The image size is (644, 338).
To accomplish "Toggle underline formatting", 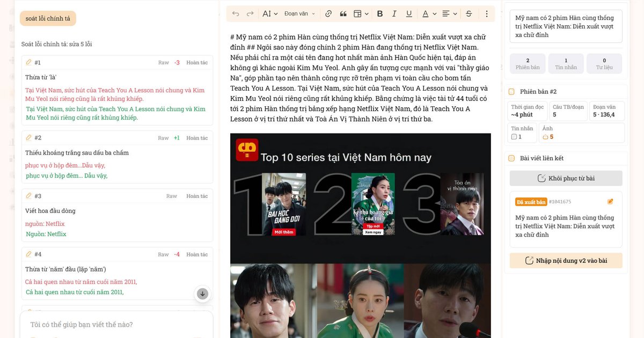I will (x=409, y=14).
